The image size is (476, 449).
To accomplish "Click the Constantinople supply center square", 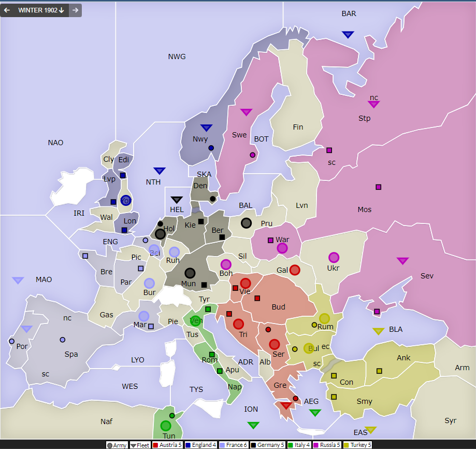I will (x=334, y=376).
